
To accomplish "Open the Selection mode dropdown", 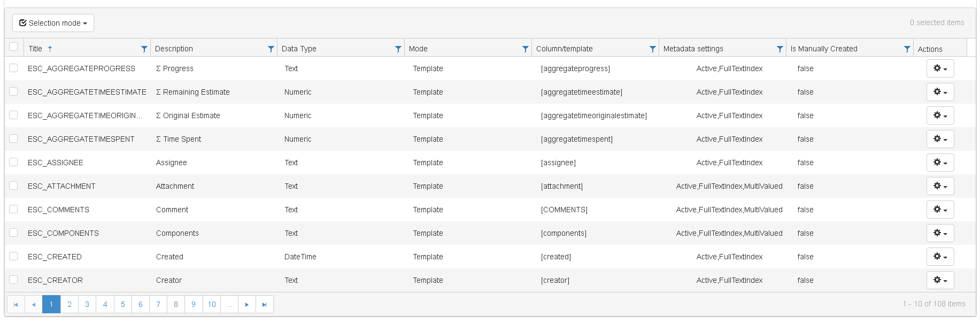I will [53, 23].
